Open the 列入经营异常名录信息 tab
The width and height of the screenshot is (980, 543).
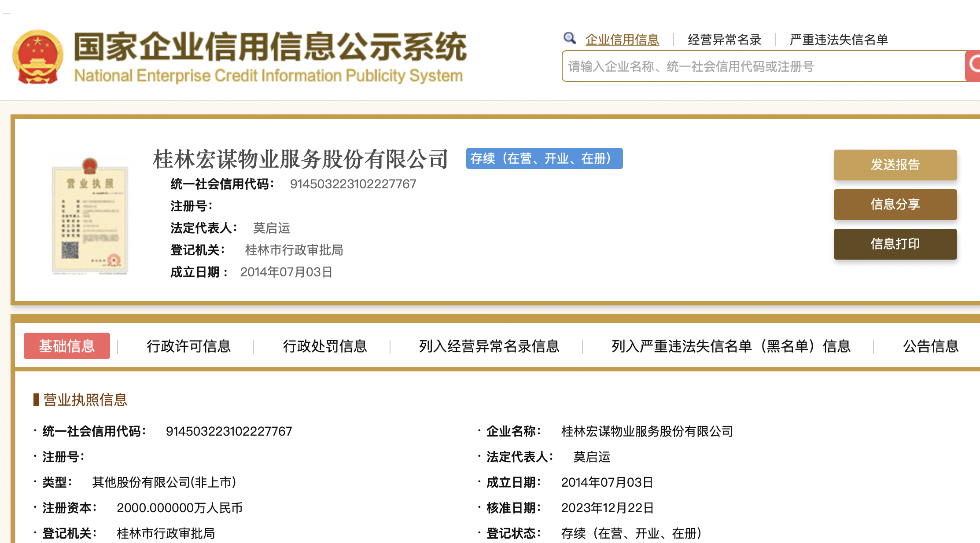pos(489,346)
